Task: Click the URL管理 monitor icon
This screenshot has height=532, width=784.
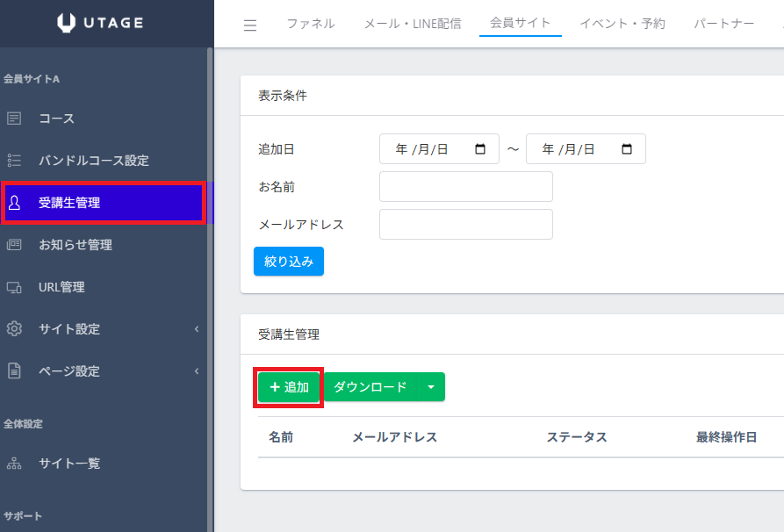Action: point(14,287)
